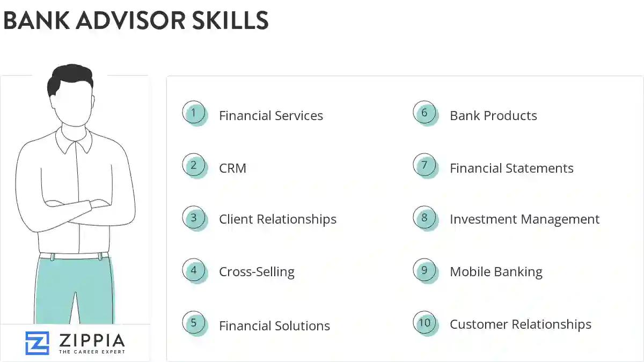Image resolution: width=644 pixels, height=362 pixels.
Task: Click the number 8 circle icon
Action: (425, 218)
